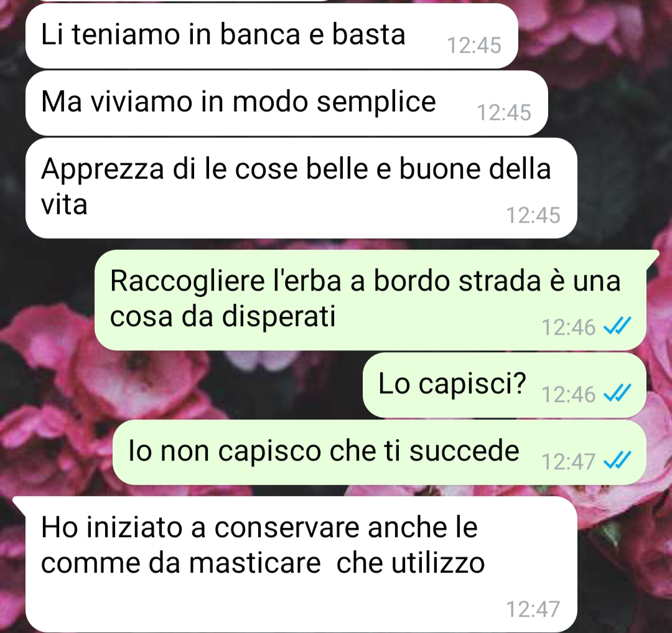The image size is (672, 633).
Task: Tap the 12:46 timestamp on 'cosa da disperati'
Action: tap(568, 327)
